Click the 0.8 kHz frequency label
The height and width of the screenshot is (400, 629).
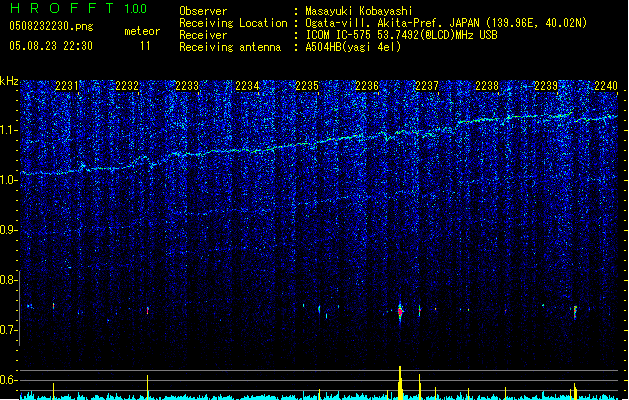tap(8, 280)
